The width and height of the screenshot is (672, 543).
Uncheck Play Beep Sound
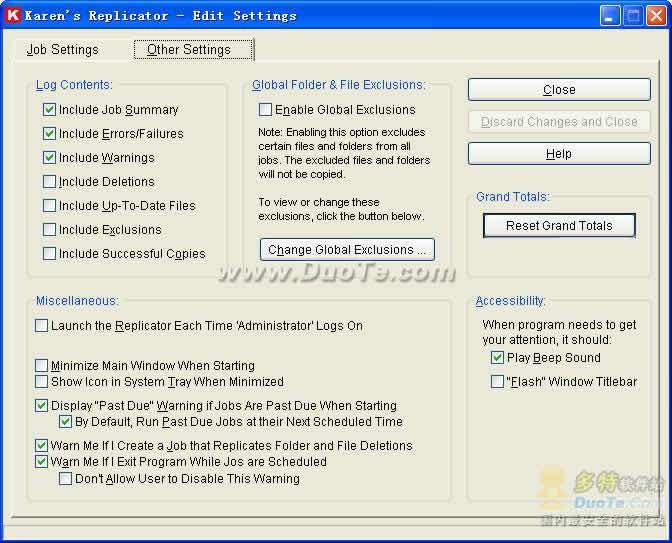[497, 357]
